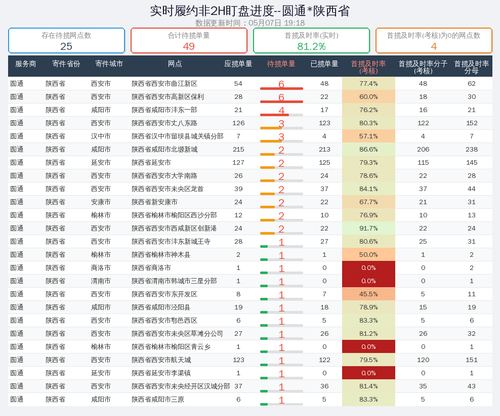Viewport: 500px width, 416px height.
Task: Click 应揽单量 value 126 in 丈八东路 row
Action: (x=238, y=123)
